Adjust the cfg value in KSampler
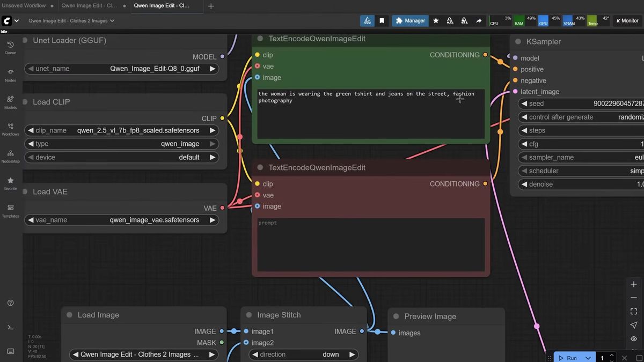The image size is (644, 362). click(581, 144)
